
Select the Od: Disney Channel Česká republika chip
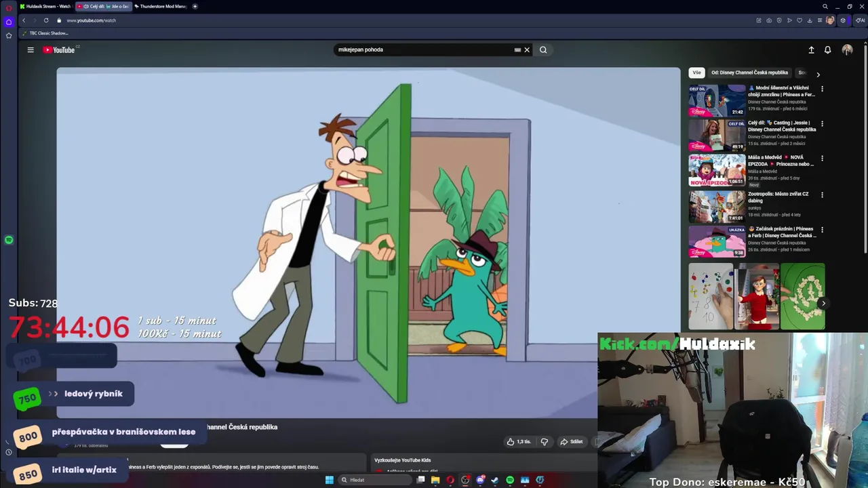click(749, 73)
